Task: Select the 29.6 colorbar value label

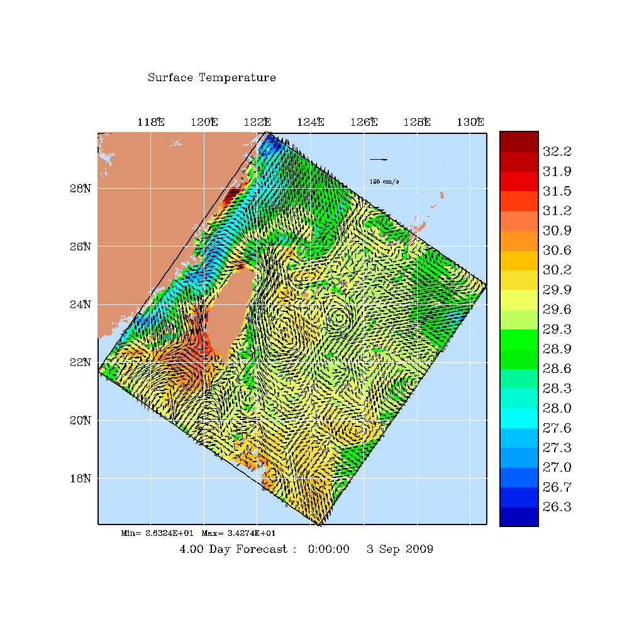Action: (x=557, y=310)
